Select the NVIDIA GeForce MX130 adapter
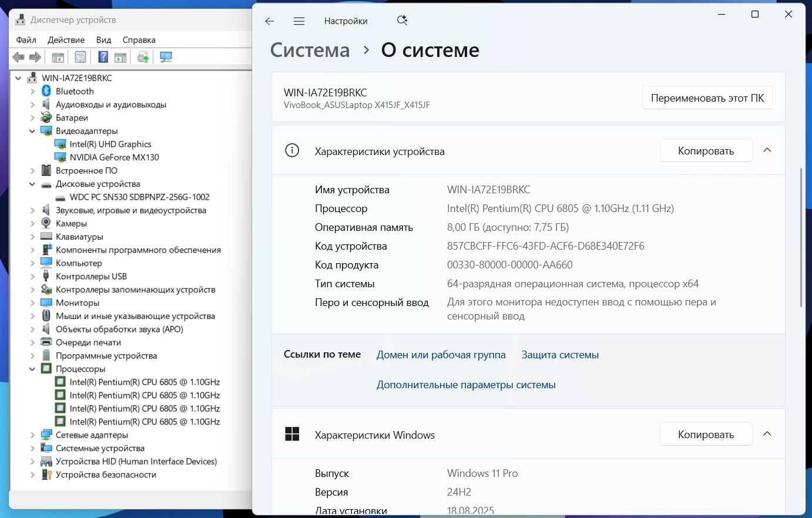812x518 pixels. 114,157
